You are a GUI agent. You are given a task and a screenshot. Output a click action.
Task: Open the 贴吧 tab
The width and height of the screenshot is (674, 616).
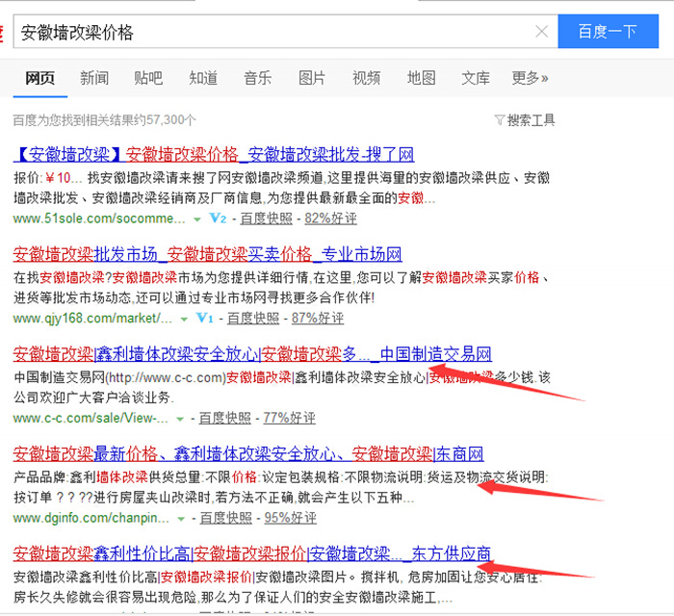tap(148, 78)
